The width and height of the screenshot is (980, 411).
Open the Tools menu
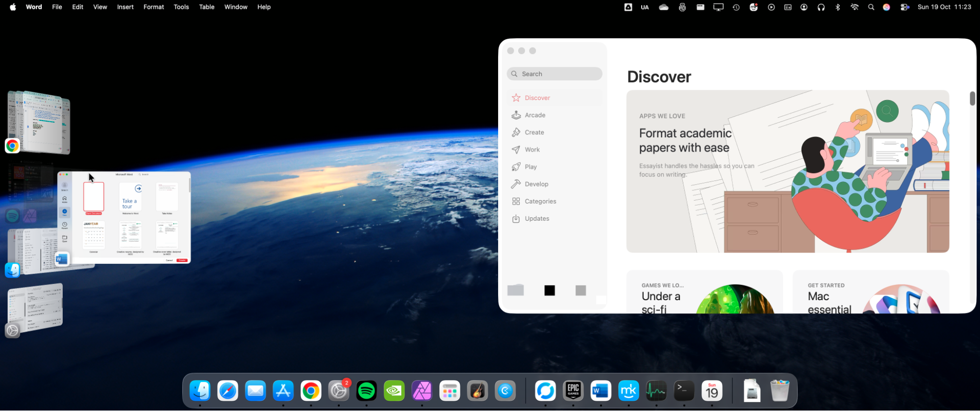pyautogui.click(x=181, y=7)
